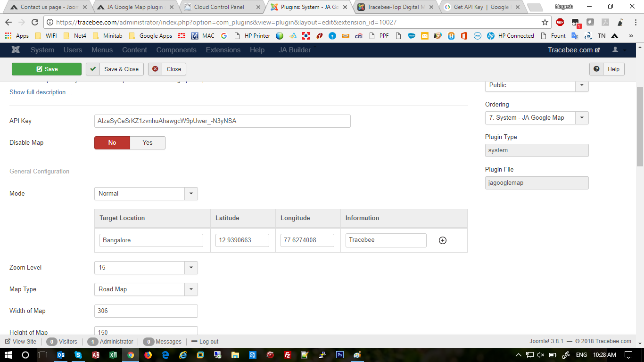Click the vertical page scrollbar
Screen dimensions: 644x362
pyautogui.click(x=640, y=127)
